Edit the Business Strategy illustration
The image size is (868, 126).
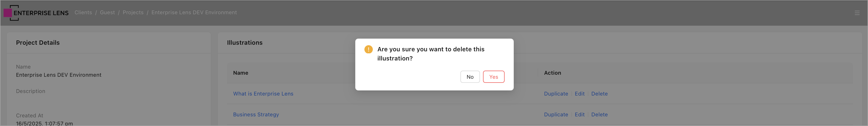point(580,115)
